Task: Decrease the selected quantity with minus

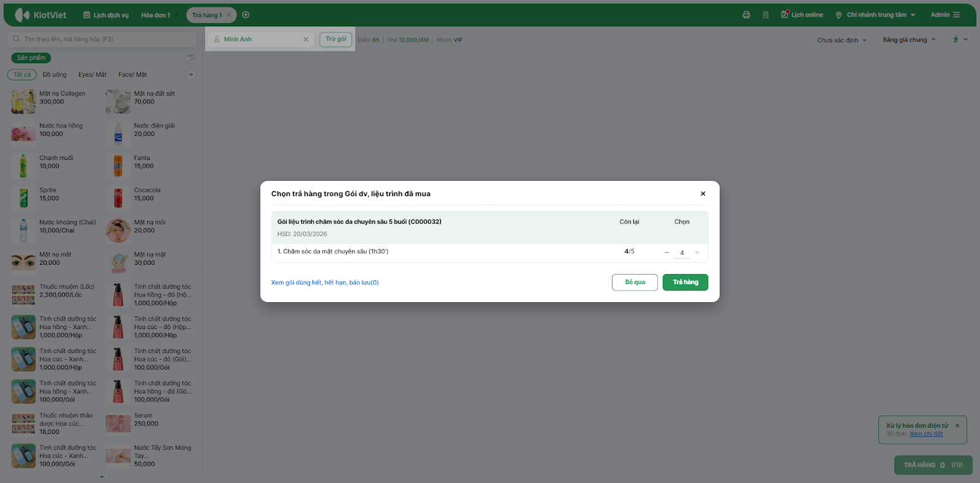Action: [667, 253]
